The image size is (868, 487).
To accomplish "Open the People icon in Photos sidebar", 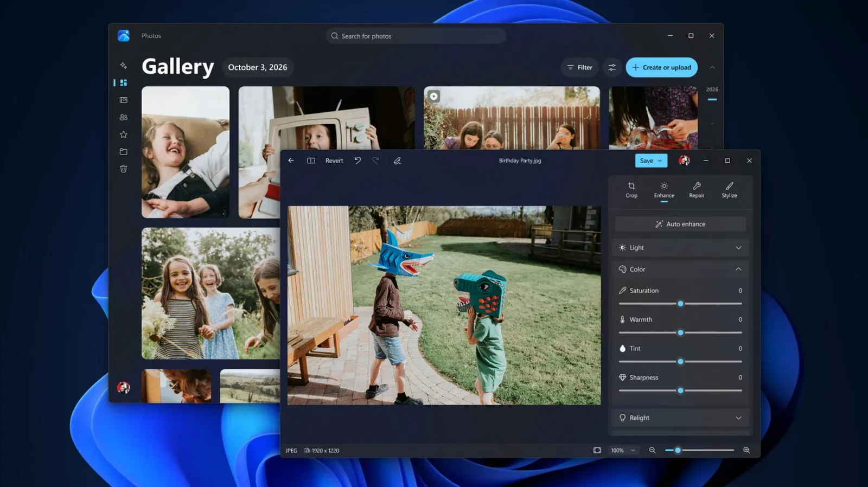I will click(124, 117).
